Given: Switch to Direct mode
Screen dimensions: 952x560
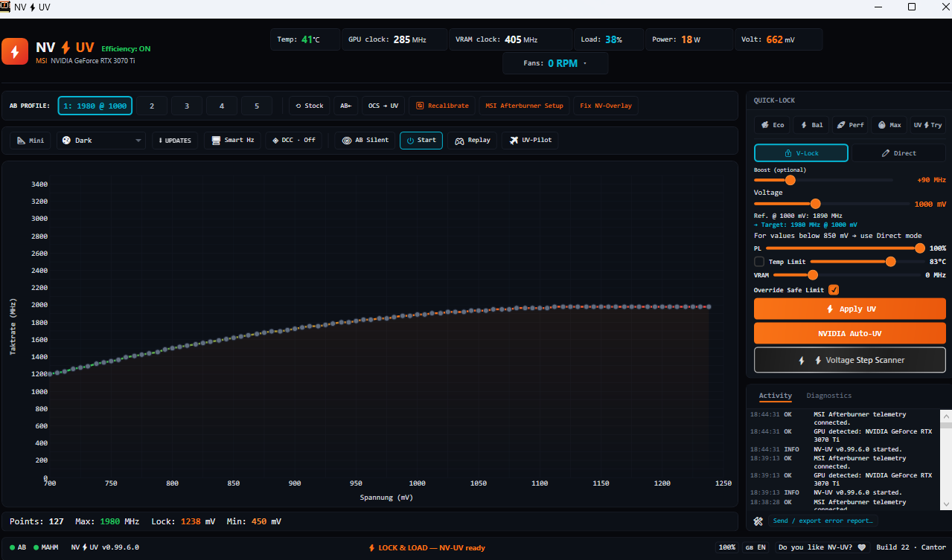Looking at the screenshot, I should tap(898, 153).
